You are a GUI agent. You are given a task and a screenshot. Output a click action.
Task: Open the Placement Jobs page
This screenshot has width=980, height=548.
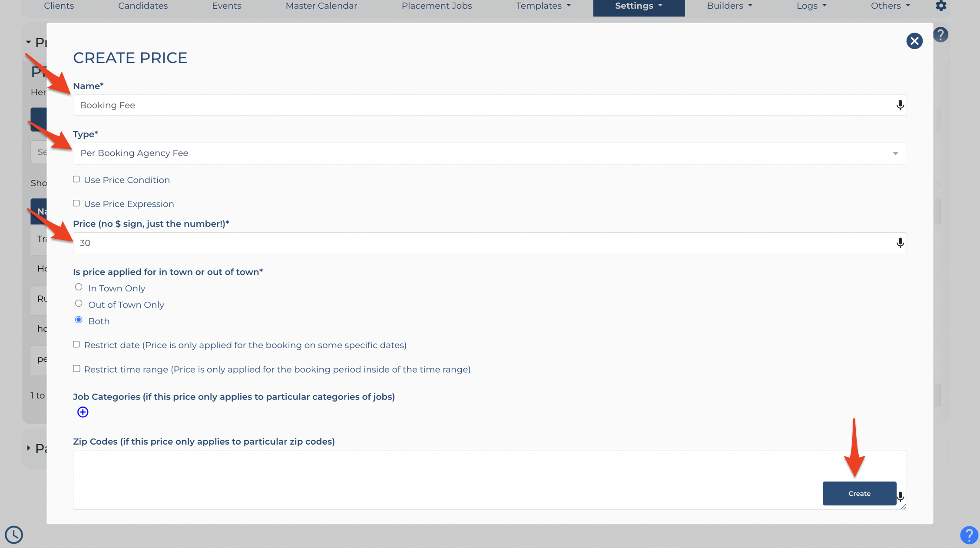point(437,6)
